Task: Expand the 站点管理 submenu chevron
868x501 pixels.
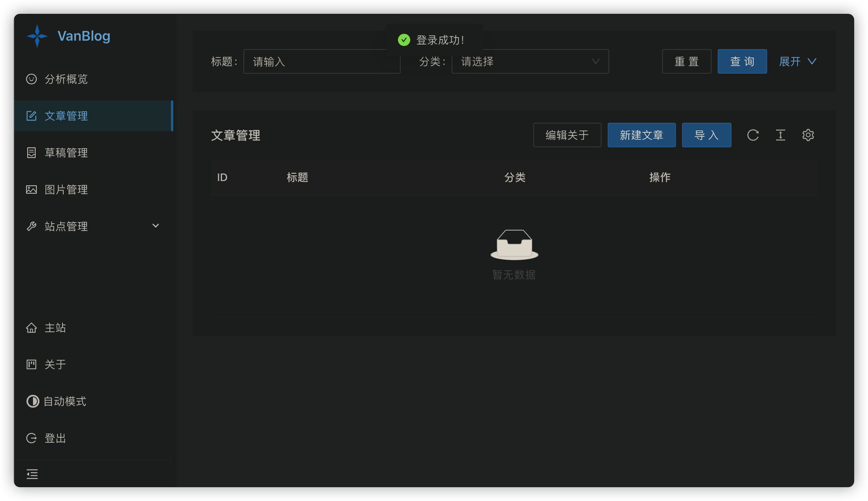Action: click(156, 226)
